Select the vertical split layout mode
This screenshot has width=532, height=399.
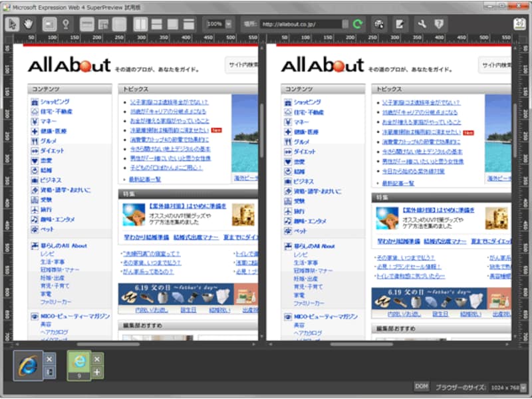click(140, 23)
